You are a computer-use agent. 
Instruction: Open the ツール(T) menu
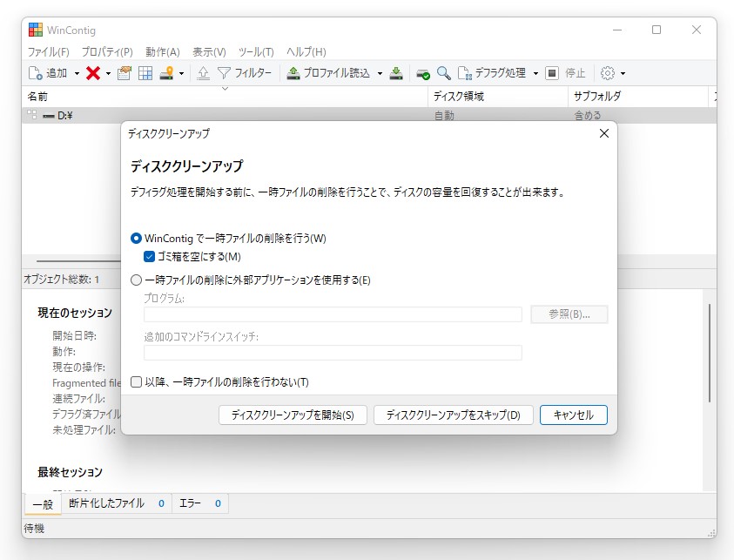tap(256, 52)
